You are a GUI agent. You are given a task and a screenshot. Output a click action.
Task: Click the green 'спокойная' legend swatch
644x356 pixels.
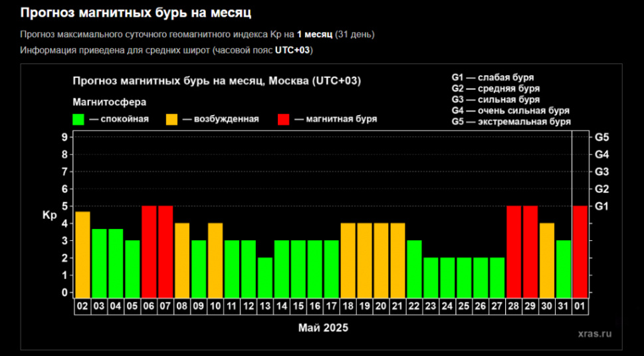(x=78, y=119)
